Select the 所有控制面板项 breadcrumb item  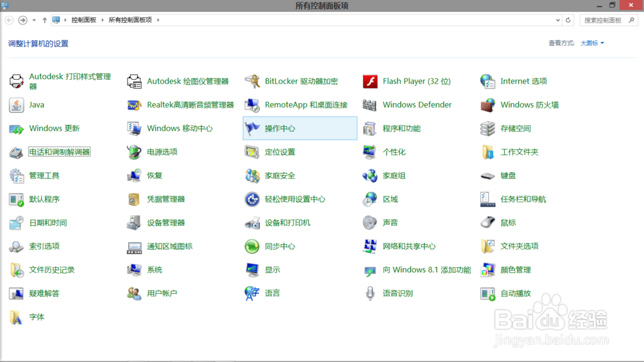[x=130, y=20]
